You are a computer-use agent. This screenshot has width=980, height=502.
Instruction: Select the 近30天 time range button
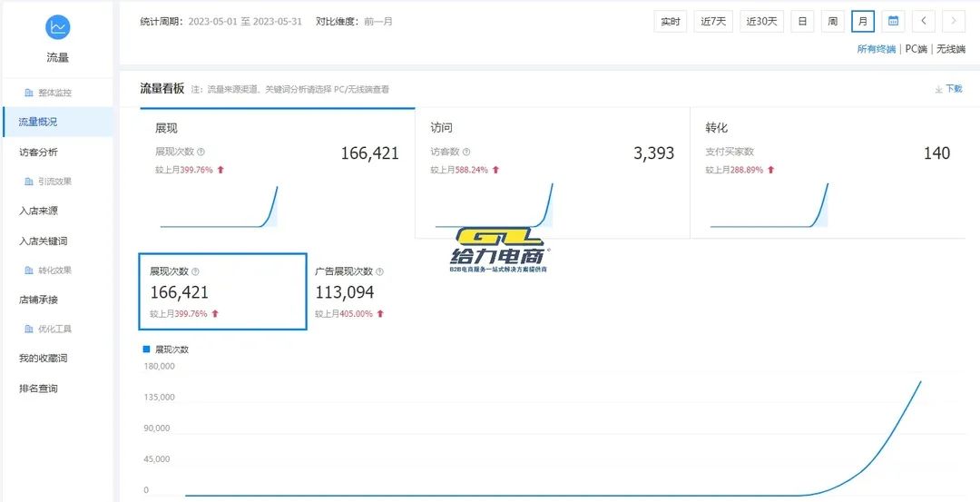762,21
